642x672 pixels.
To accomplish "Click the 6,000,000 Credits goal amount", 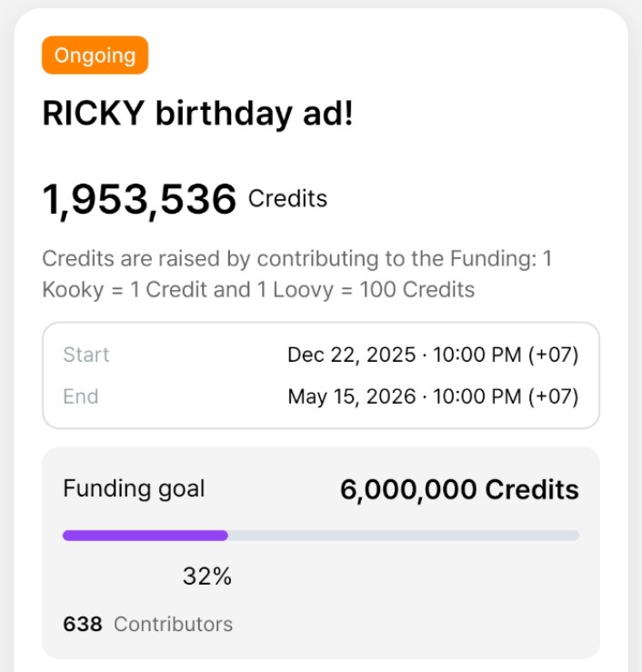I will (459, 489).
